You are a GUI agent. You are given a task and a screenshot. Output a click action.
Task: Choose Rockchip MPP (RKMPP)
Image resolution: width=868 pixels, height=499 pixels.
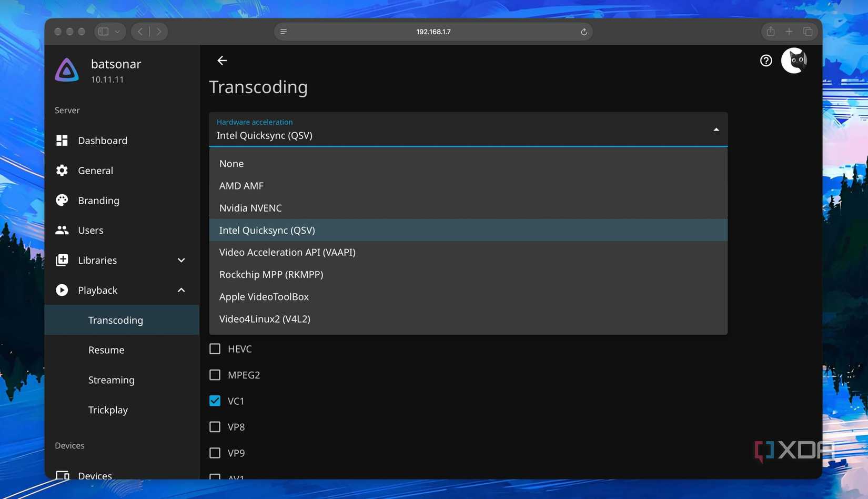tap(468, 274)
